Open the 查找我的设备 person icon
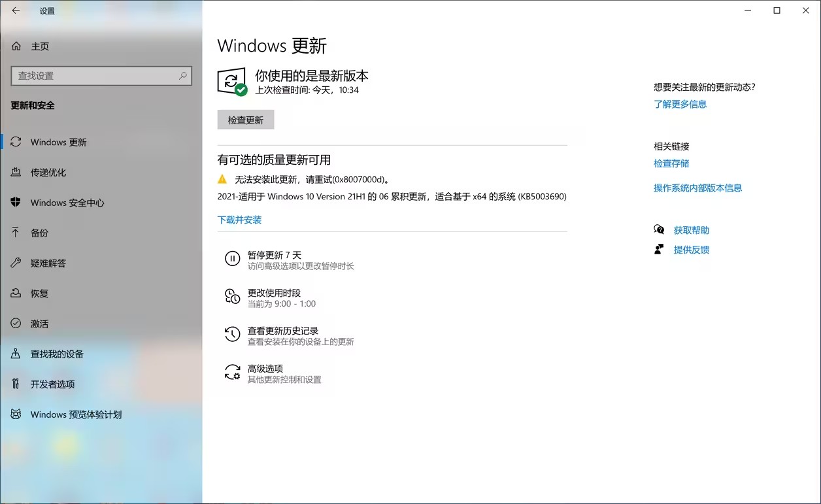 pos(16,354)
